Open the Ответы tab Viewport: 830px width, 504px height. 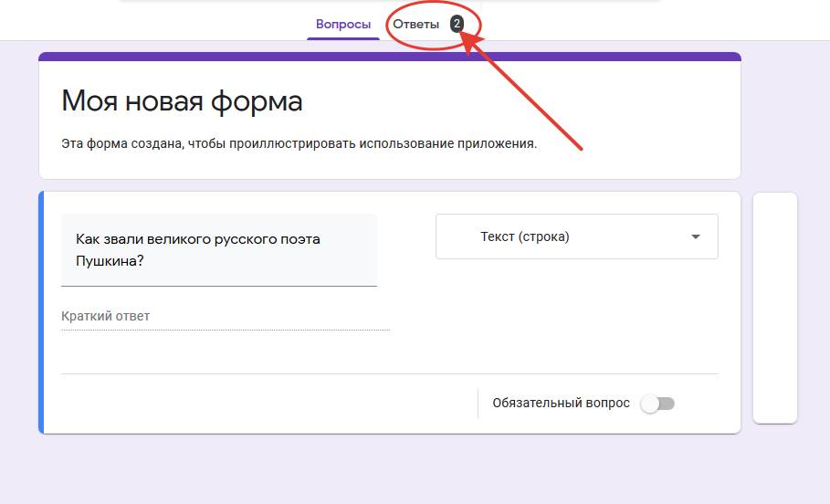[416, 25]
